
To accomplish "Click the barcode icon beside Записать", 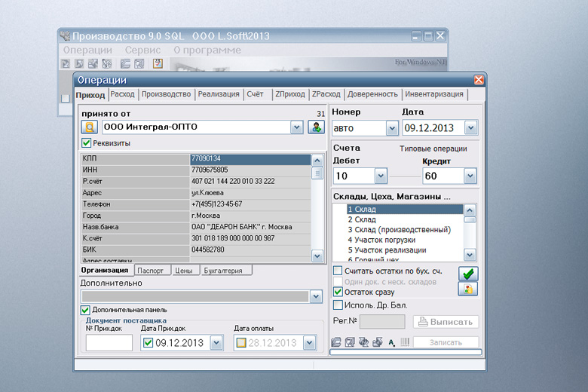I will pos(405,342).
